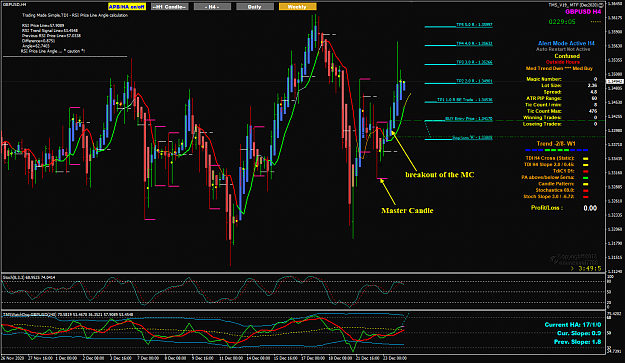Click the Candle Pattern yellow indicator light
Image resolution: width=625 pixels, height=363 pixels.
[x=586, y=184]
